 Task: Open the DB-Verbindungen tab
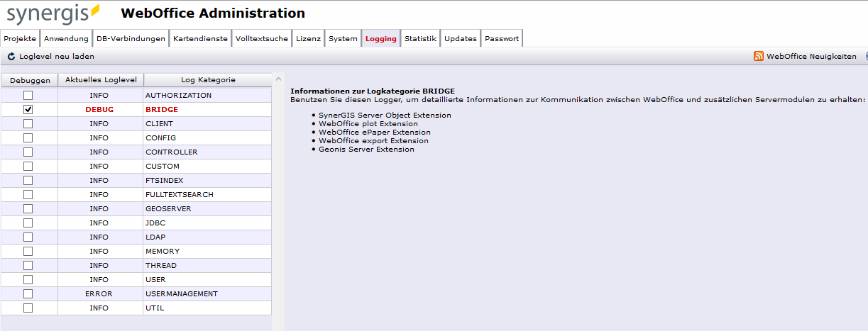pos(131,39)
